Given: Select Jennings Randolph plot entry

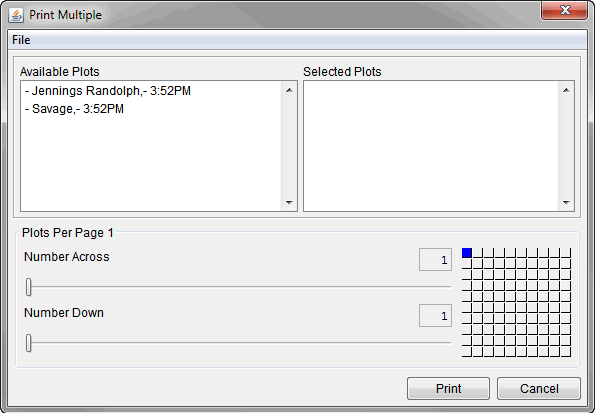Looking at the screenshot, I should tap(108, 91).
